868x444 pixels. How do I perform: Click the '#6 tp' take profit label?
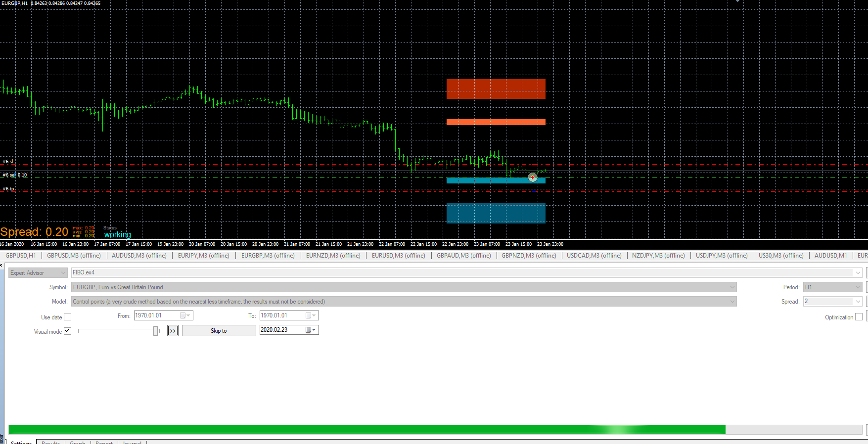tap(8, 189)
